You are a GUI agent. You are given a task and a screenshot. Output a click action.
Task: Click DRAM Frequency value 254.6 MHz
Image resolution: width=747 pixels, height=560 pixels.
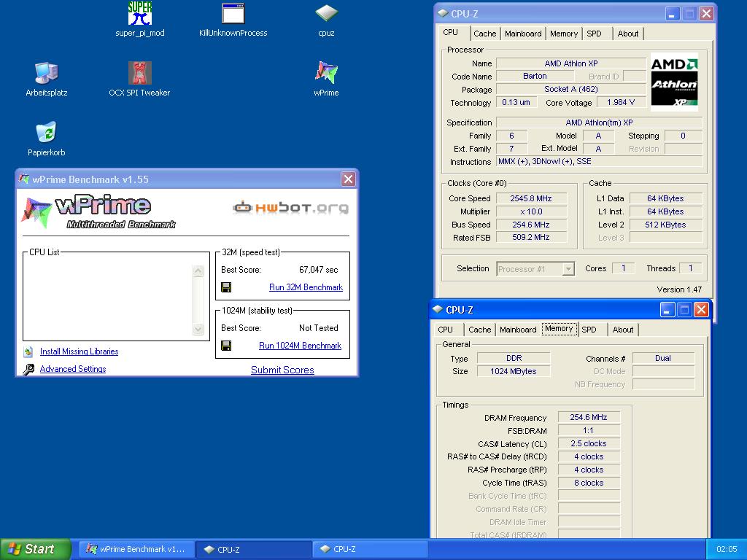point(589,417)
